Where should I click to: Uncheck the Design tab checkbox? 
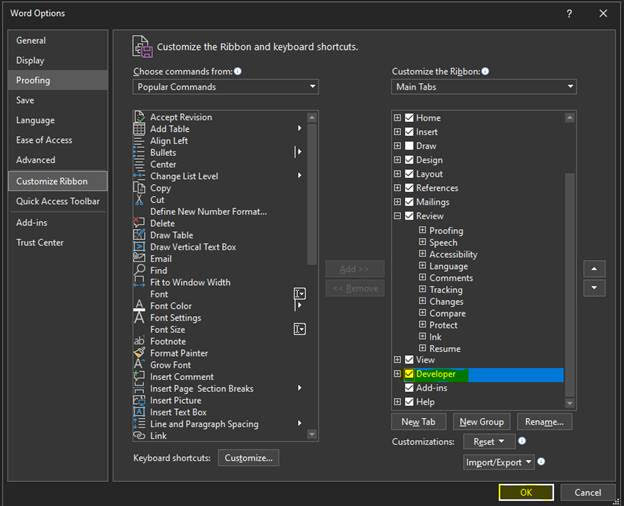pyautogui.click(x=409, y=160)
